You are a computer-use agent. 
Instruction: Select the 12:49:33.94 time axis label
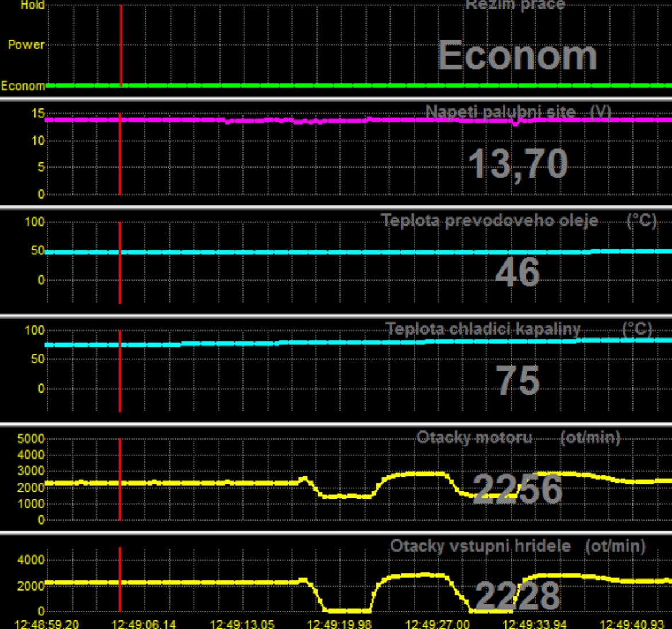[x=535, y=624]
